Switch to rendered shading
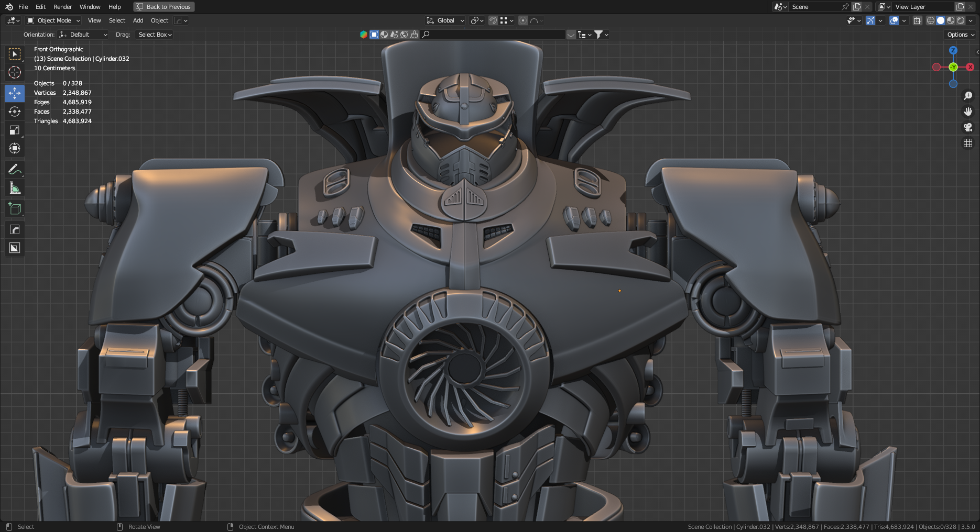 point(961,20)
